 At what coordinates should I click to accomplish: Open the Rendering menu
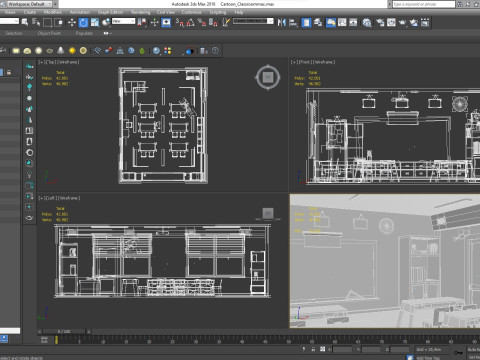(x=140, y=12)
